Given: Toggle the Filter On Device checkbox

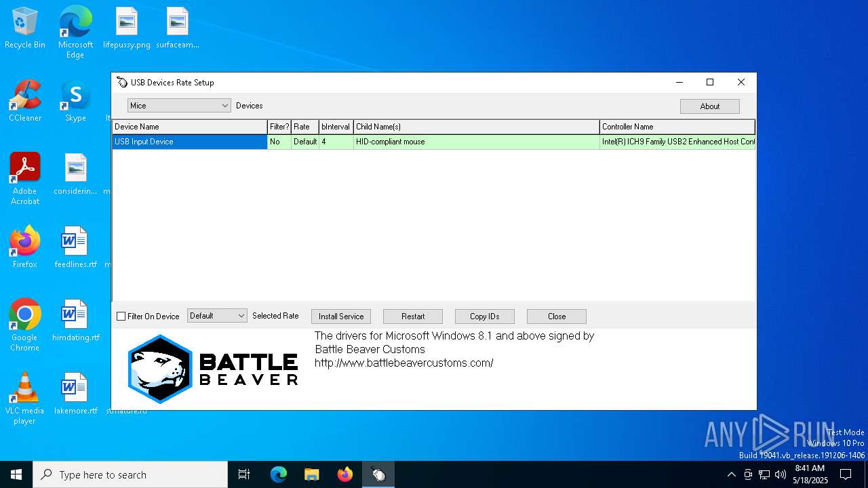Looking at the screenshot, I should coord(121,317).
